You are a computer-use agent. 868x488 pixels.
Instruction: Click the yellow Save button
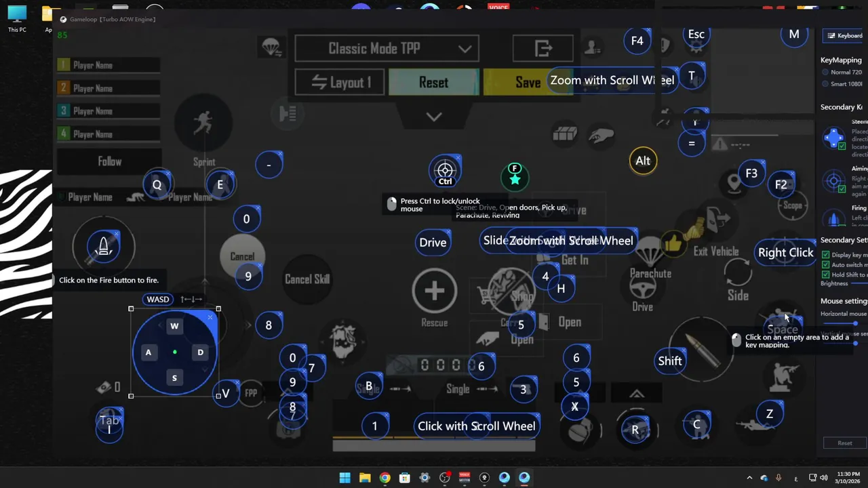coord(528,83)
